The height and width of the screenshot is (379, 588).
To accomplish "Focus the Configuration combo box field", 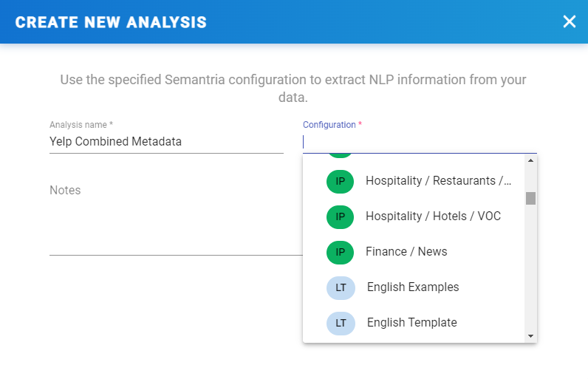I will click(419, 142).
